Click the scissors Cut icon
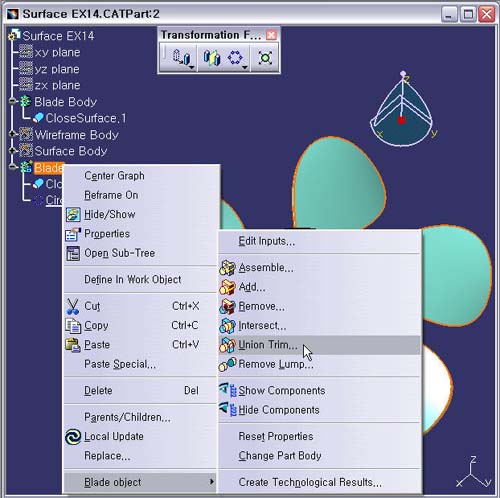 pos(72,306)
